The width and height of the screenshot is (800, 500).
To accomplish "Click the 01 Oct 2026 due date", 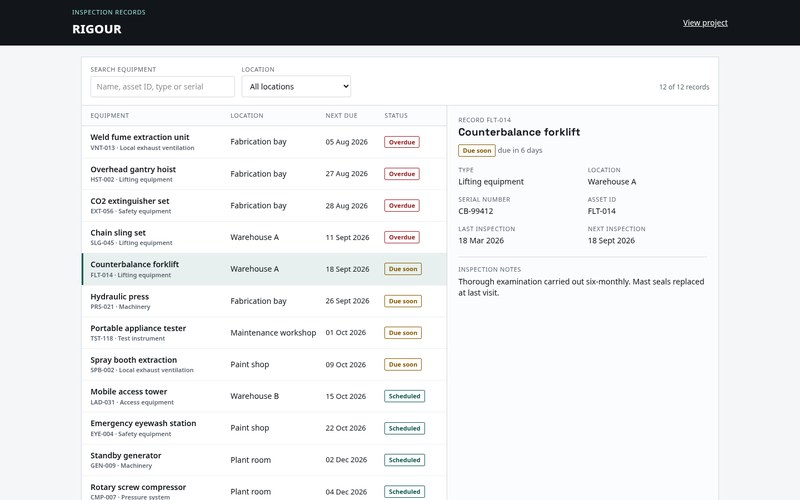I will (x=345, y=333).
